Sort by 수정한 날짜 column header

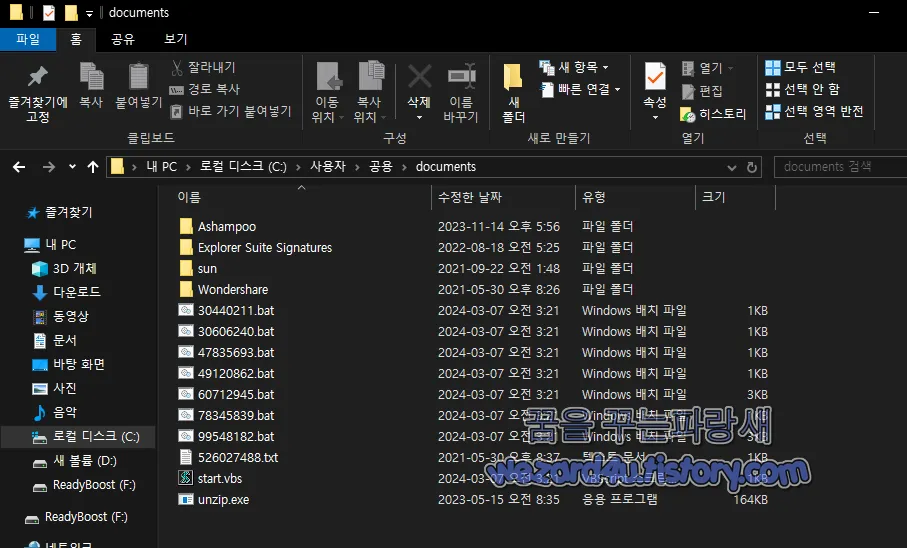point(503,197)
